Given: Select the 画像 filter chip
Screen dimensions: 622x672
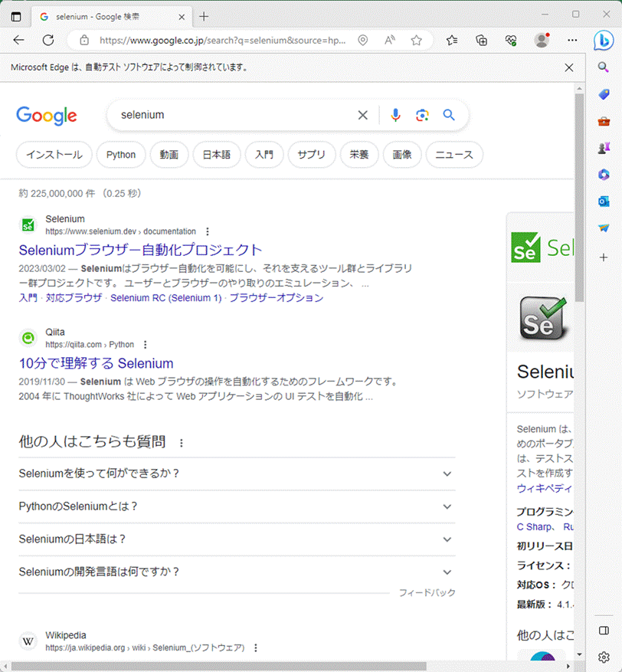Looking at the screenshot, I should pyautogui.click(x=402, y=155).
